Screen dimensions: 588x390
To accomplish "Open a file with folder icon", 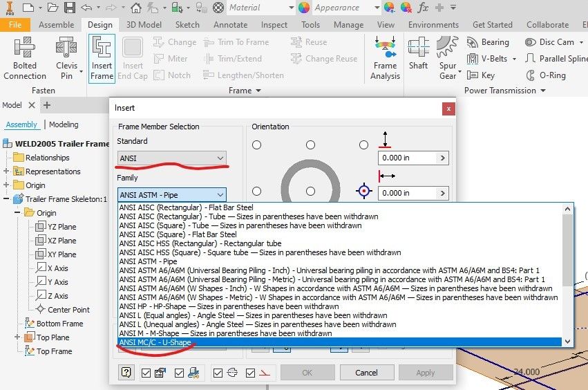I will [53, 7].
